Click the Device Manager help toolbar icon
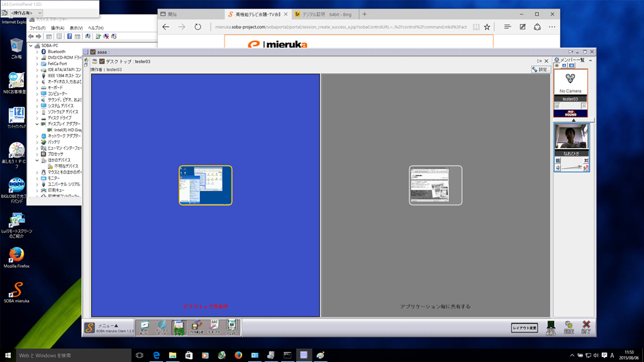 pos(69,36)
